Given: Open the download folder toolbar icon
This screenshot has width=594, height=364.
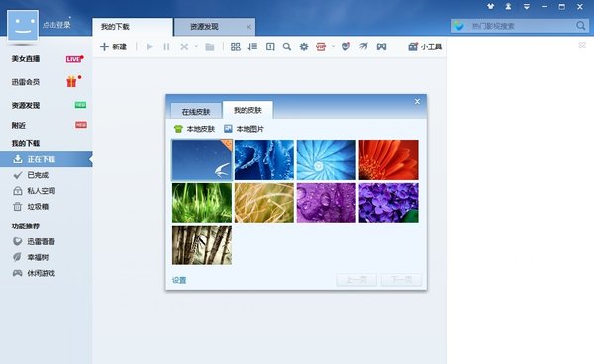Looking at the screenshot, I should pyautogui.click(x=210, y=46).
